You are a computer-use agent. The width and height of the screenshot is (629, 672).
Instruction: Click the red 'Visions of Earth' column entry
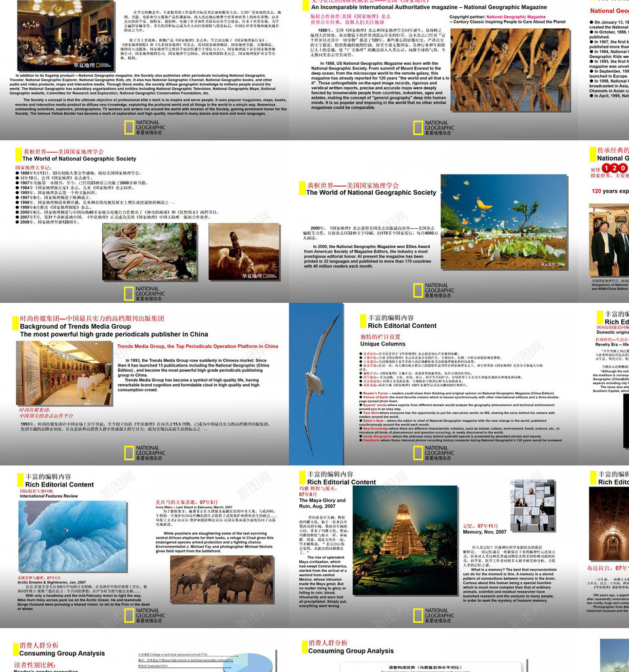[x=376, y=397]
